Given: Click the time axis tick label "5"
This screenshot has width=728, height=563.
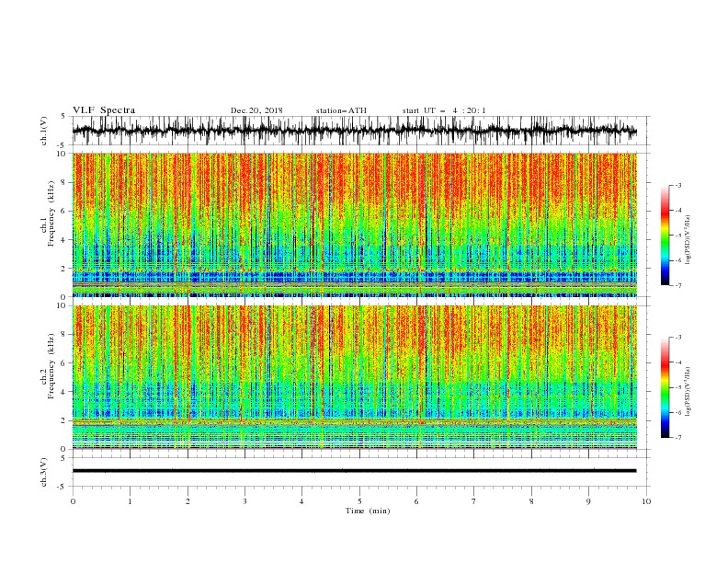Looking at the screenshot, I should (x=359, y=501).
